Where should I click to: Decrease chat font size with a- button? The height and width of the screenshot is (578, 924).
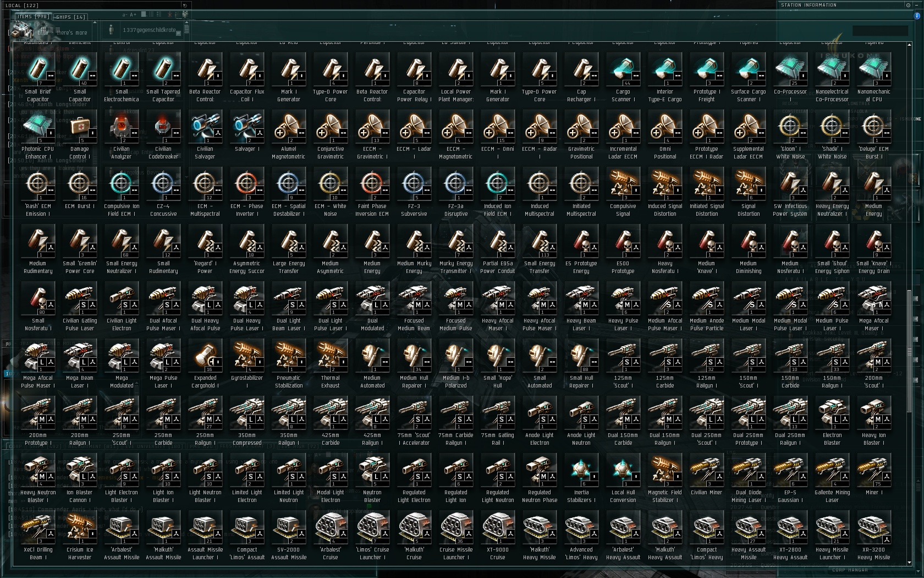[x=125, y=15]
